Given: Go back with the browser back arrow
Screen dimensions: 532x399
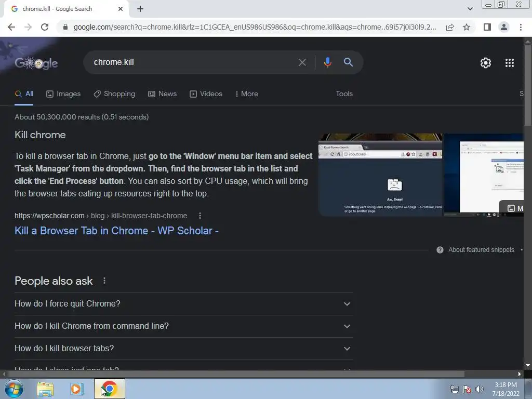Looking at the screenshot, I should (x=11, y=27).
